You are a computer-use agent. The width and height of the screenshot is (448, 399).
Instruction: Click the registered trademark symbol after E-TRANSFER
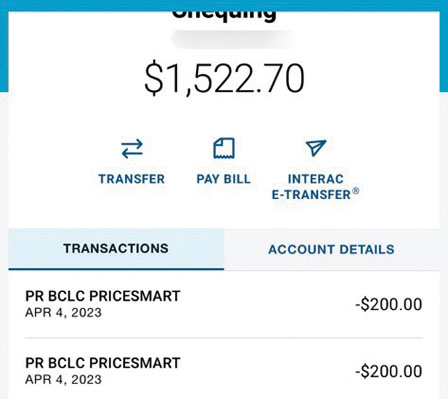coord(356,191)
